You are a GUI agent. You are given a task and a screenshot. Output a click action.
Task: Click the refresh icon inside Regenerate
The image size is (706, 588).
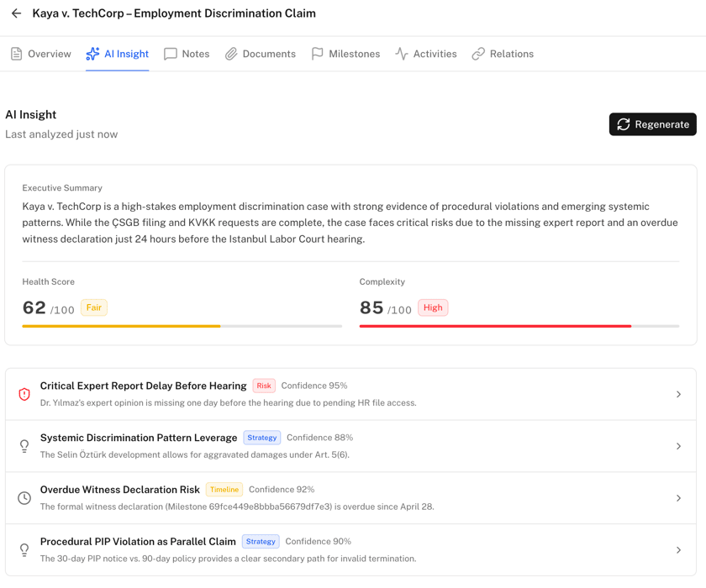[624, 124]
